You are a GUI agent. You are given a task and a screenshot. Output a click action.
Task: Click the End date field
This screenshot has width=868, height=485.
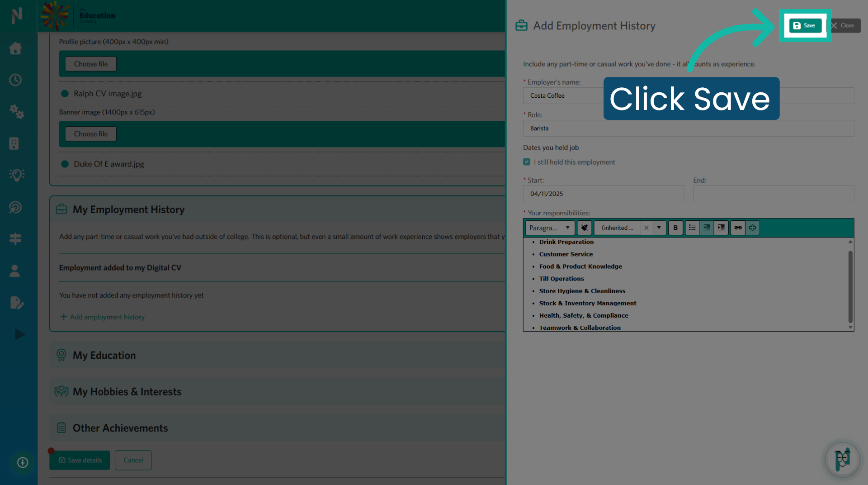pyautogui.click(x=774, y=194)
